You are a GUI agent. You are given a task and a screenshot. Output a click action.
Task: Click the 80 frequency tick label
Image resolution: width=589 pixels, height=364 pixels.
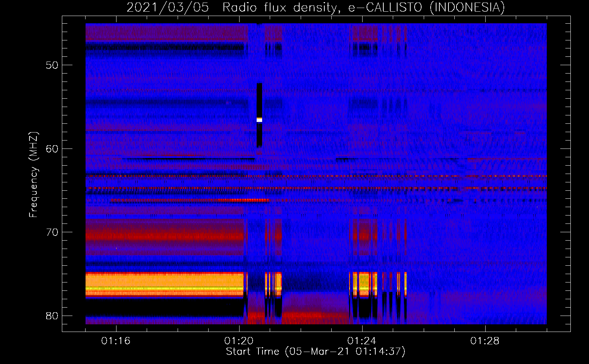pyautogui.click(x=52, y=316)
